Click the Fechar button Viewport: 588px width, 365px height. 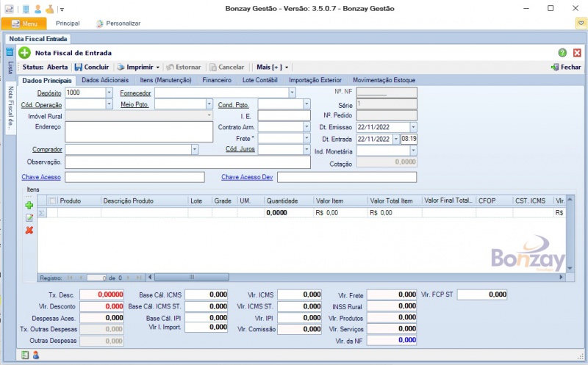[566, 67]
